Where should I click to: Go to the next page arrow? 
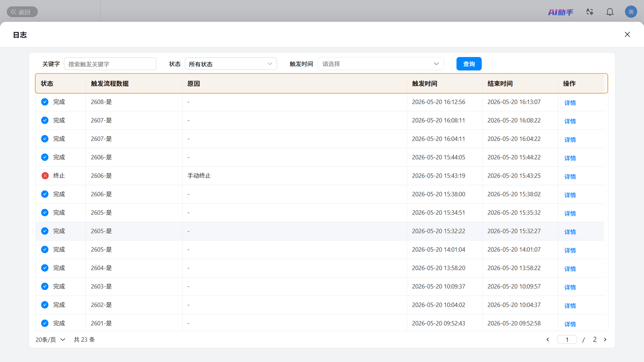(605, 340)
